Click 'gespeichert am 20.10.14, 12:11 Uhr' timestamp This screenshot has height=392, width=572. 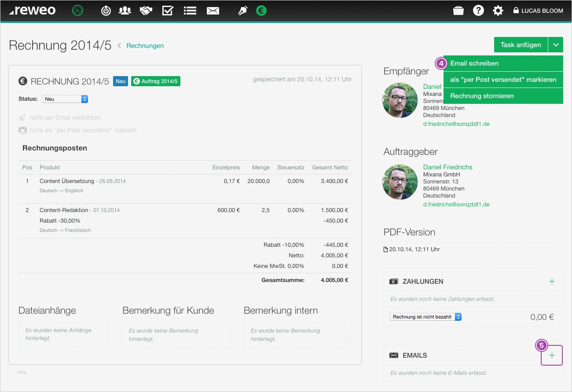tap(302, 80)
